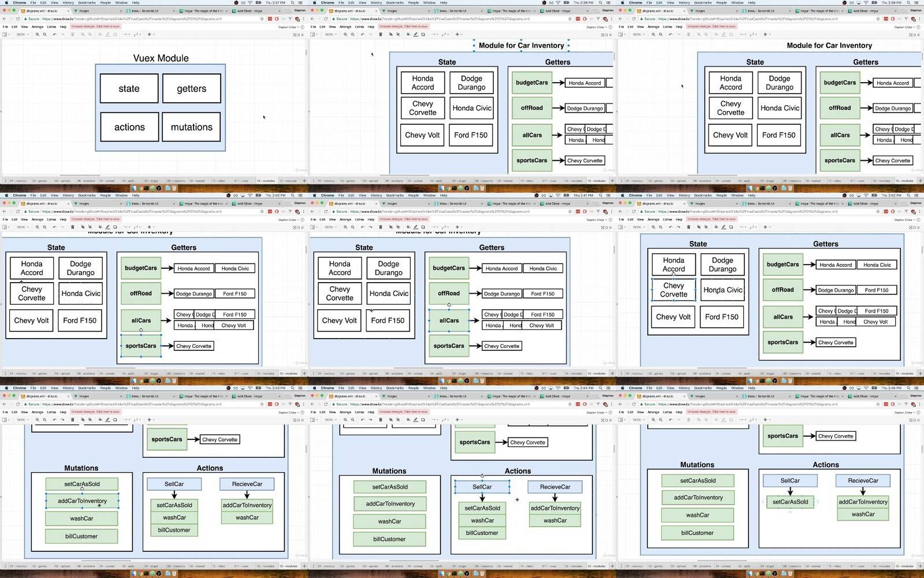Click Redo arrow in 2:40 PM screenshot toolbar
This screenshot has height=578, width=924.
62,227
